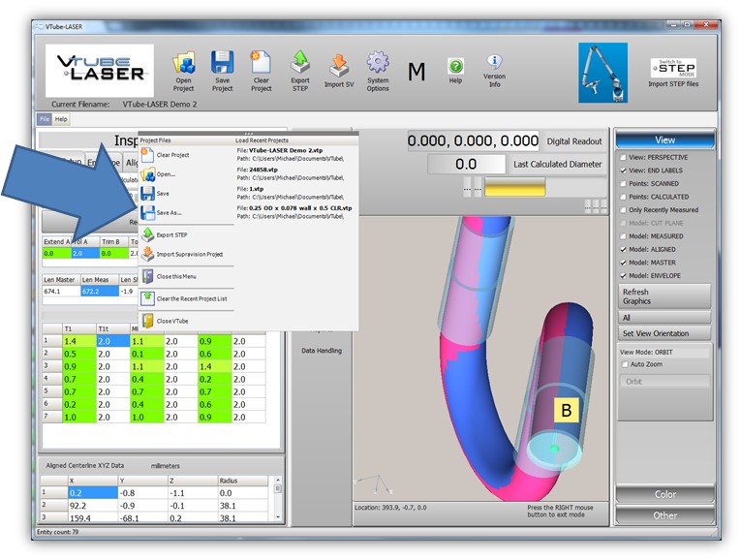Collapse the View panel header
The height and width of the screenshot is (560, 741).
click(665, 140)
